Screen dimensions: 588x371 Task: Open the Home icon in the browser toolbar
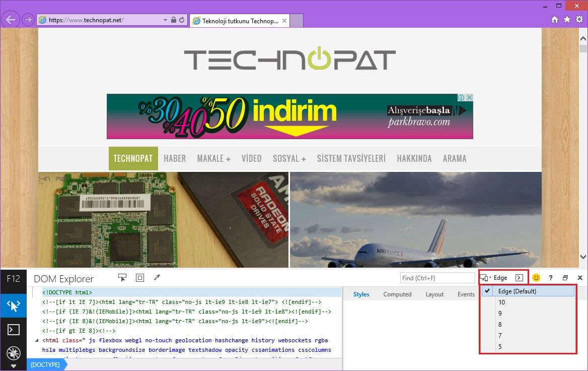tap(555, 20)
